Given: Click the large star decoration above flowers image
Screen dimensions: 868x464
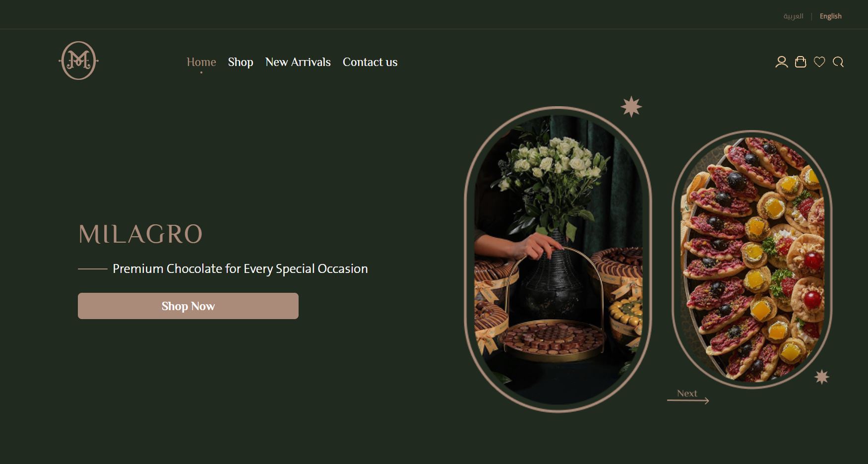Looking at the screenshot, I should [631, 107].
